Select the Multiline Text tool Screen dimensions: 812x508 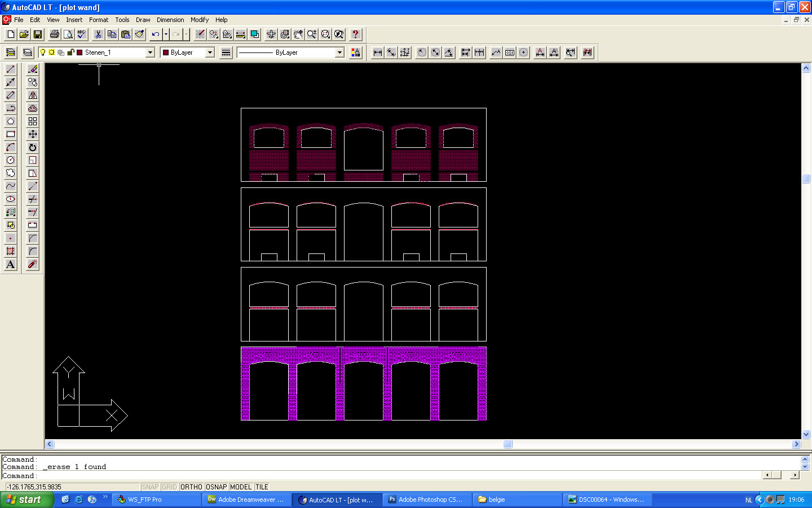click(10, 264)
